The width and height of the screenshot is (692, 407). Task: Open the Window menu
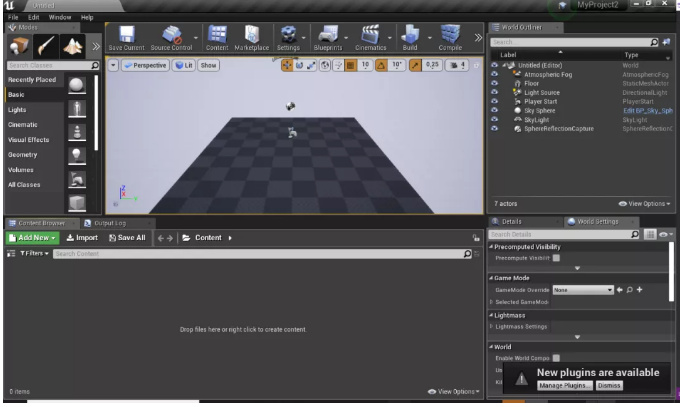(60, 17)
